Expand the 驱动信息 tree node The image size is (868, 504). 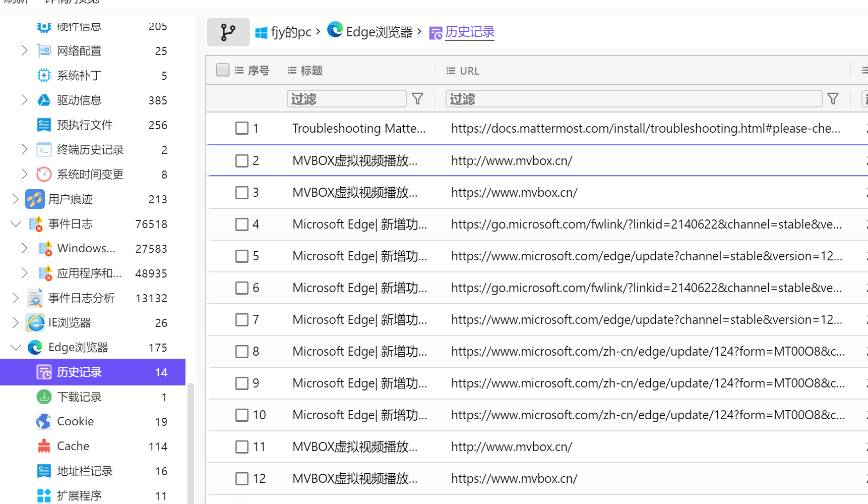[24, 100]
